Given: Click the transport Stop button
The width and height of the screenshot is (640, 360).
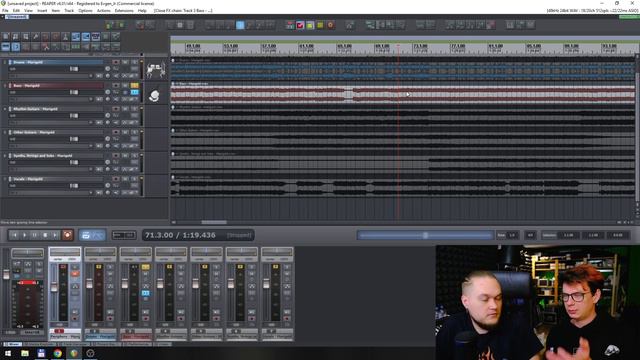Looking at the screenshot, I should point(45,235).
